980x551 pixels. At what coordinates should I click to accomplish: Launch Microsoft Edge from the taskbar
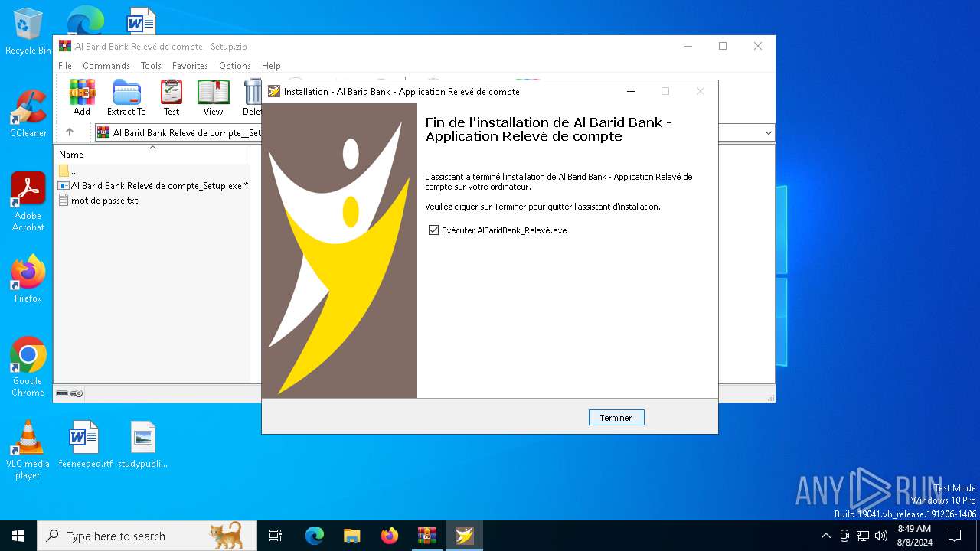pos(315,536)
